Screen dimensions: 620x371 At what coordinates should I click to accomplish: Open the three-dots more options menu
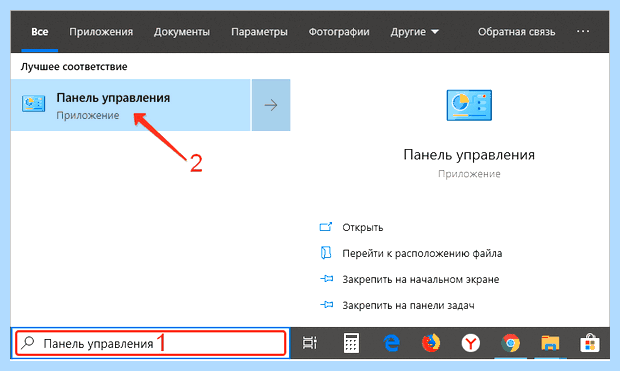point(583,31)
